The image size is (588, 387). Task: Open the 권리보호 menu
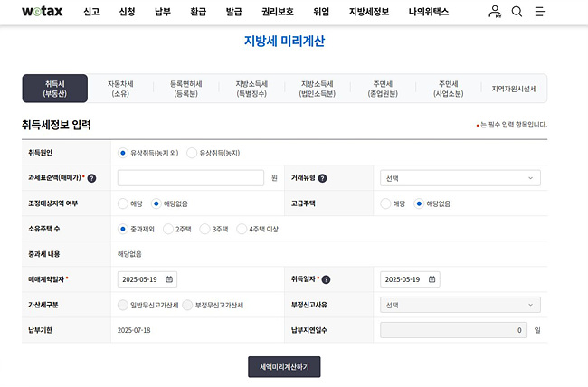pyautogui.click(x=278, y=12)
